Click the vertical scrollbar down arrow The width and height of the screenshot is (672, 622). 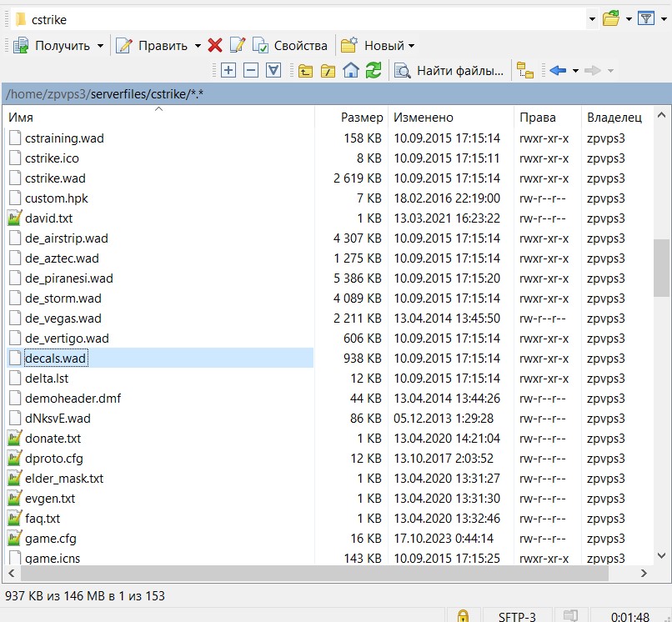[661, 555]
